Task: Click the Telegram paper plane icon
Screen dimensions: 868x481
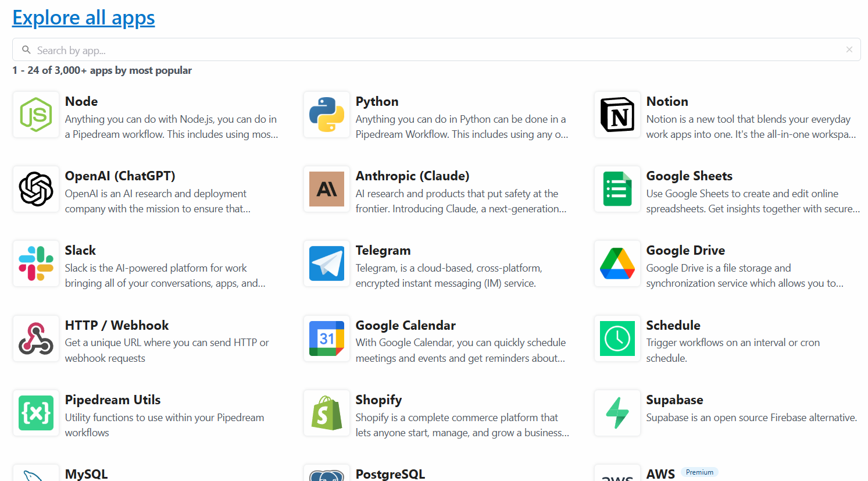Action: click(x=327, y=263)
